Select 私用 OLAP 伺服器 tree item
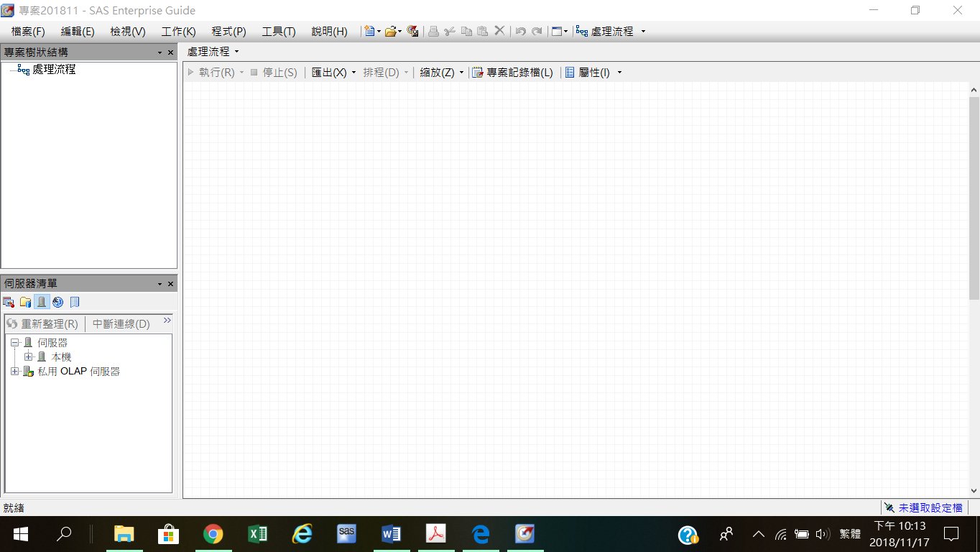The width and height of the screenshot is (980, 552). 79,372
